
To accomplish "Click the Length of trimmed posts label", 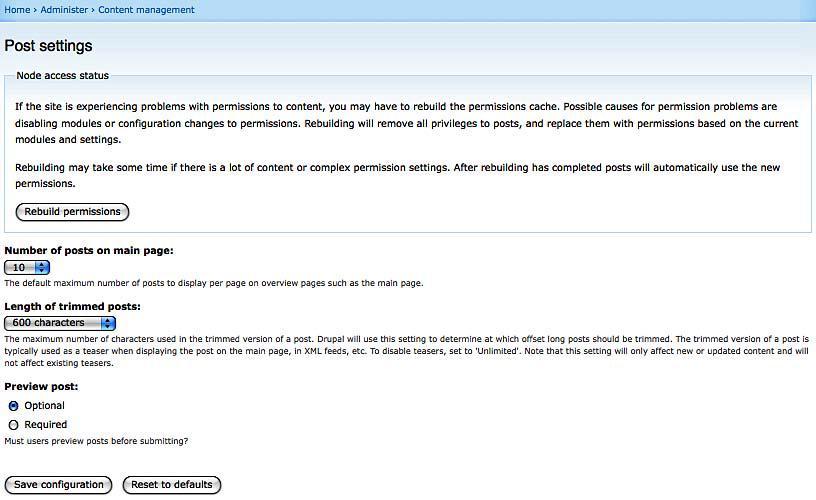I will click(x=72, y=306).
